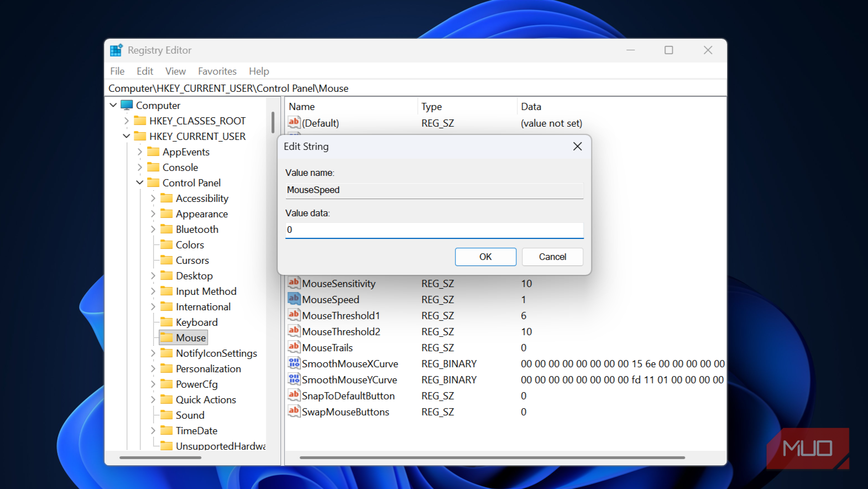Screen dimensions: 868x489
Task: Click the string icon beside MouseThreshold1
Action: click(294, 315)
